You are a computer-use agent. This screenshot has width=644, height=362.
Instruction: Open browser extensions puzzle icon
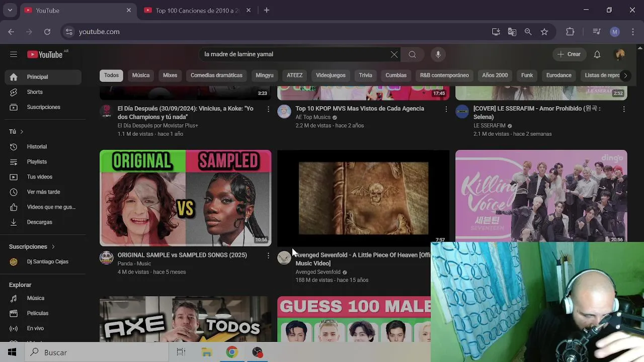(x=570, y=32)
